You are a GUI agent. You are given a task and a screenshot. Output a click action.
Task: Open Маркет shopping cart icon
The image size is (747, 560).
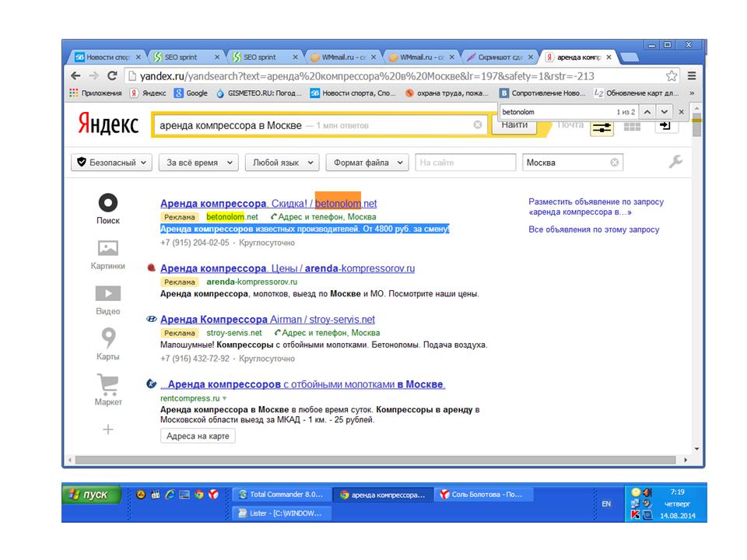pos(108,389)
